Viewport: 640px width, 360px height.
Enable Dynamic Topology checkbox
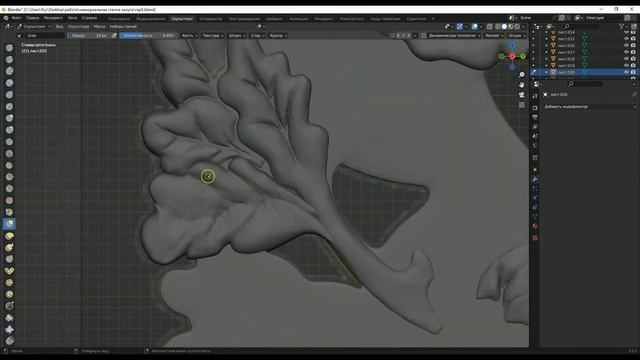[424, 36]
